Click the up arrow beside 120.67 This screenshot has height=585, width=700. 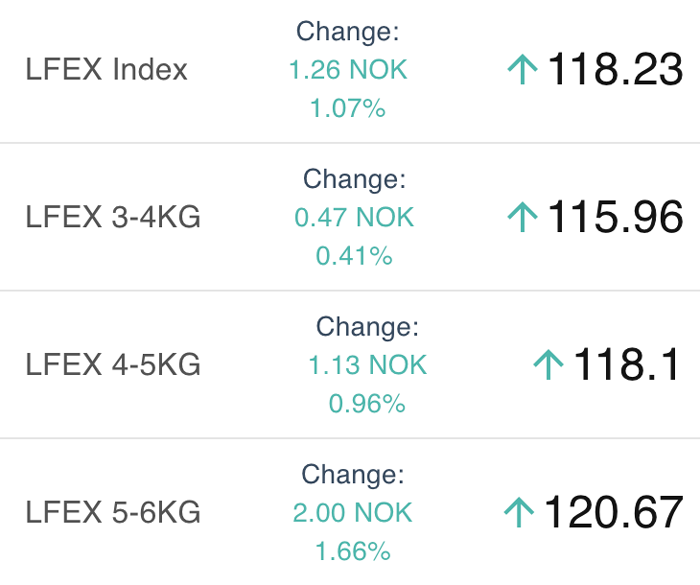pos(519,512)
